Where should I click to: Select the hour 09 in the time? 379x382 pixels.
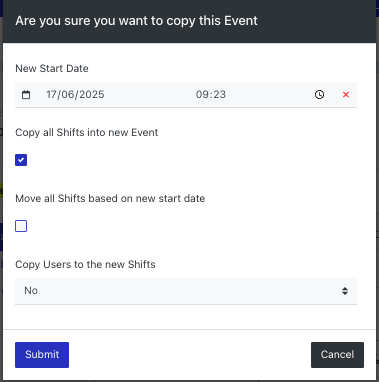(202, 94)
